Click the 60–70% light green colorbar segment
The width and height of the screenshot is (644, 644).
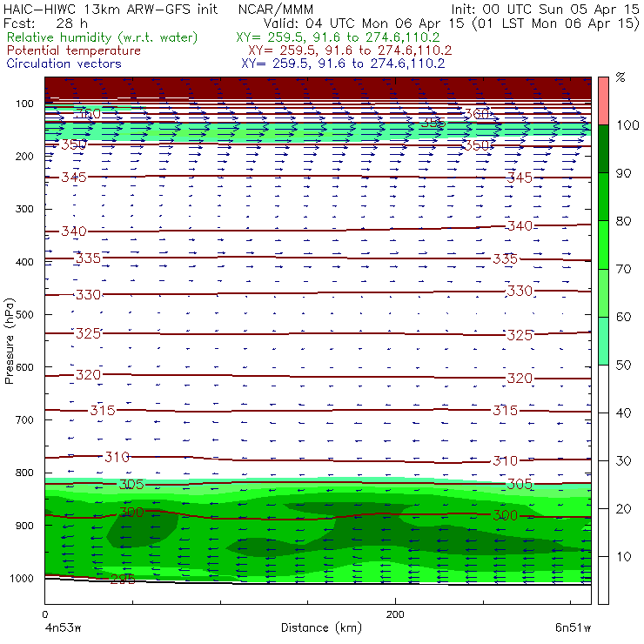(603, 292)
